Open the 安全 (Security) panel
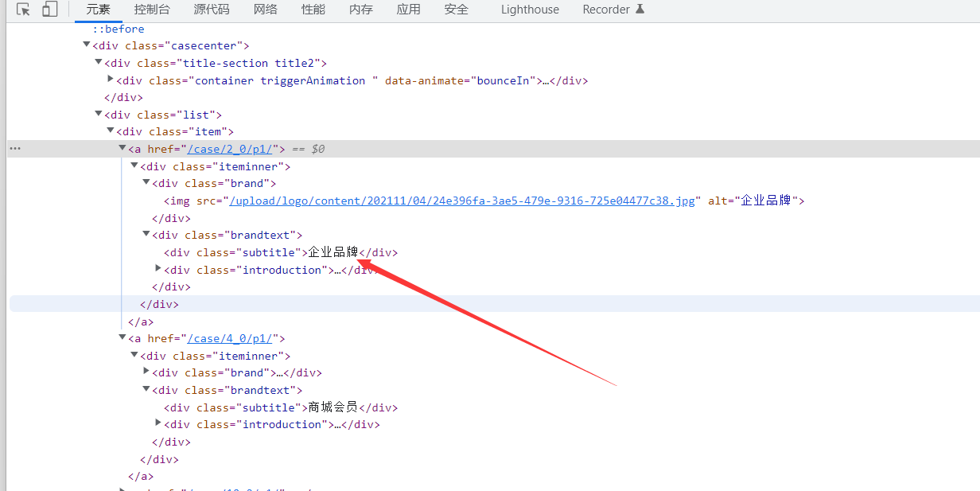Image resolution: width=980 pixels, height=491 pixels. [x=456, y=10]
